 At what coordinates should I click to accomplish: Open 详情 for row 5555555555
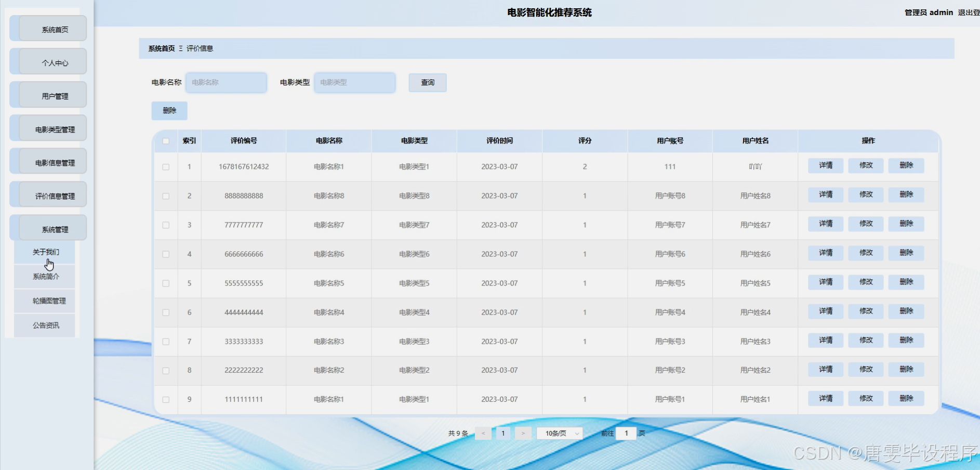coord(826,282)
